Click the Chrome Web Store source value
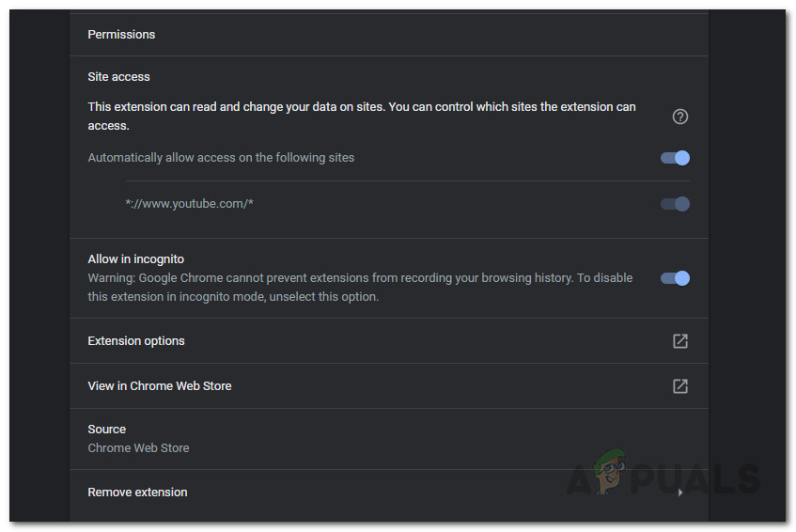 pos(138,448)
